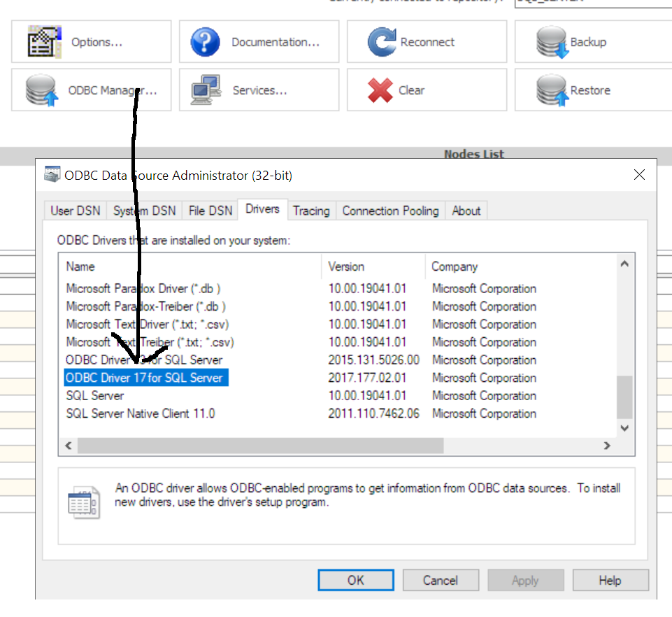Click the Reconnect circular arrow icon
This screenshot has width=672, height=617.
tap(382, 42)
